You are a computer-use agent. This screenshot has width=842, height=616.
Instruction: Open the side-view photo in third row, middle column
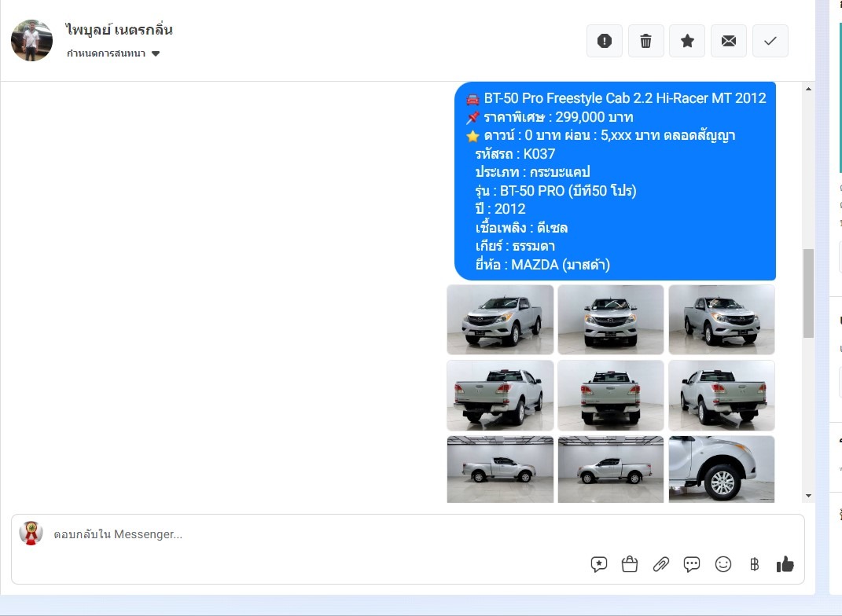click(x=611, y=470)
